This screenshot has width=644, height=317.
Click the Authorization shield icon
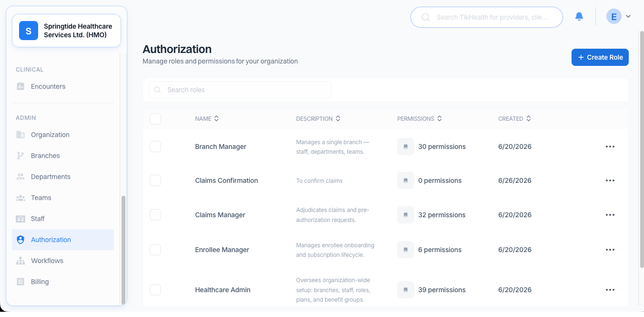pyautogui.click(x=20, y=240)
